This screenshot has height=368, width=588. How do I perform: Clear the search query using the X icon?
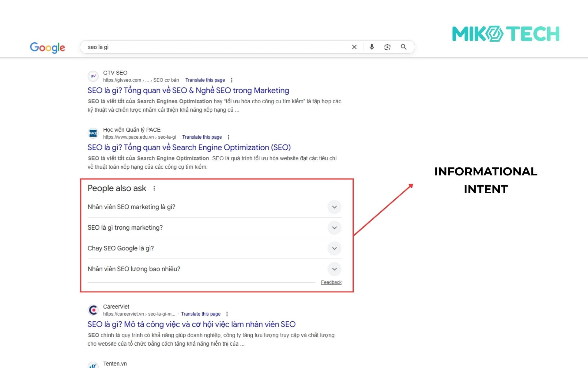pyautogui.click(x=354, y=47)
